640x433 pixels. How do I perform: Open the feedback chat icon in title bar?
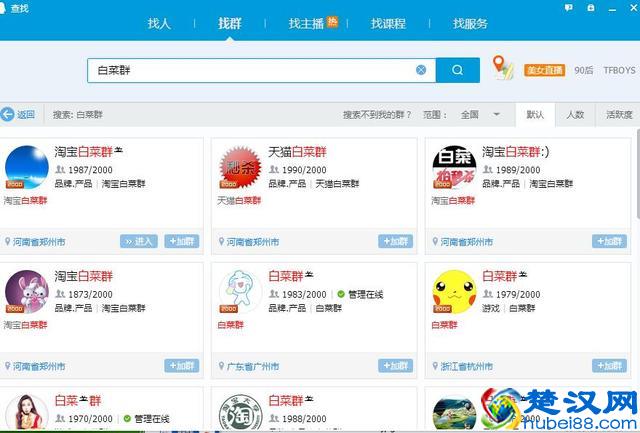click(x=568, y=7)
